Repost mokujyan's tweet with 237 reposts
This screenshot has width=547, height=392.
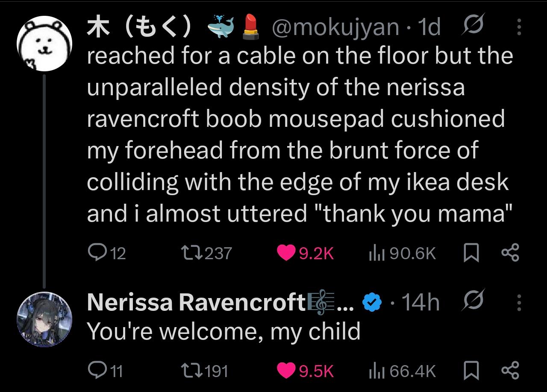tap(206, 253)
